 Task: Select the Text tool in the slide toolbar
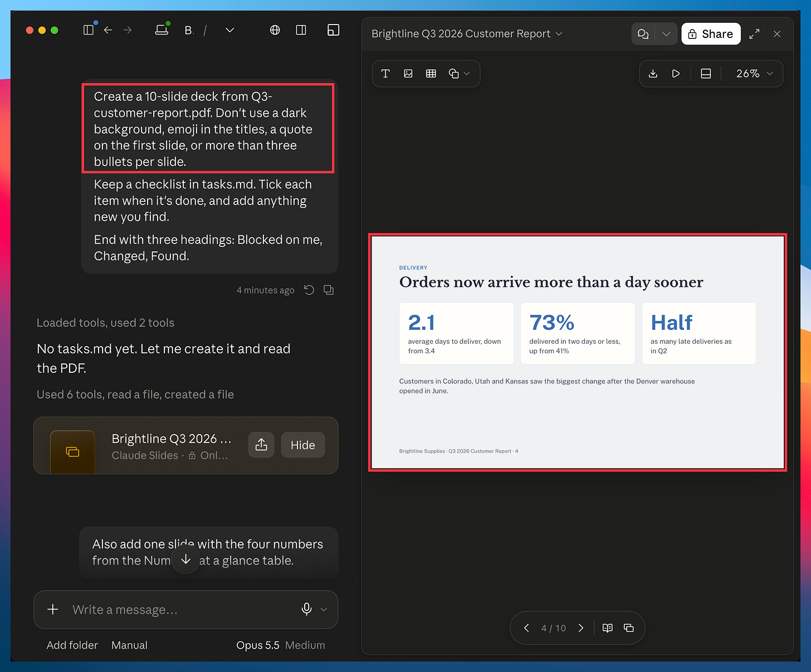tap(385, 74)
